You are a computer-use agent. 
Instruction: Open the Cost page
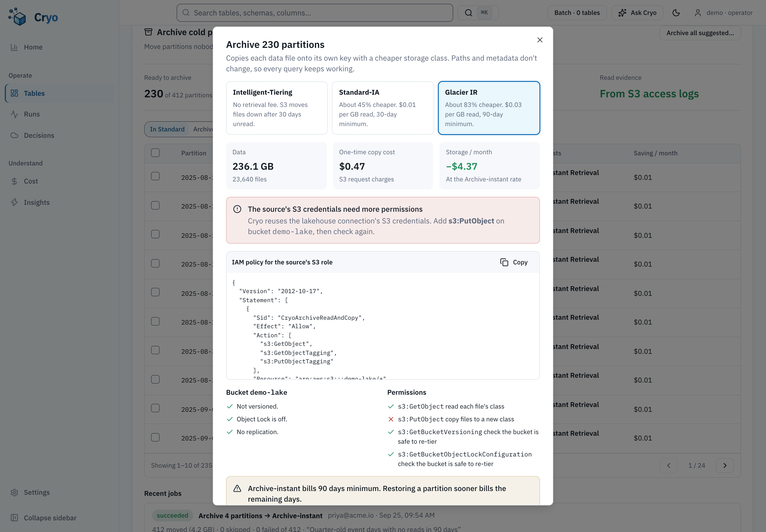click(x=59, y=181)
